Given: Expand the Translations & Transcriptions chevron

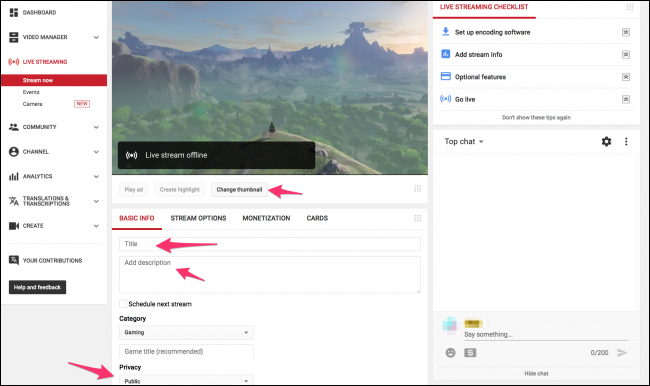Looking at the screenshot, I should (x=96, y=201).
